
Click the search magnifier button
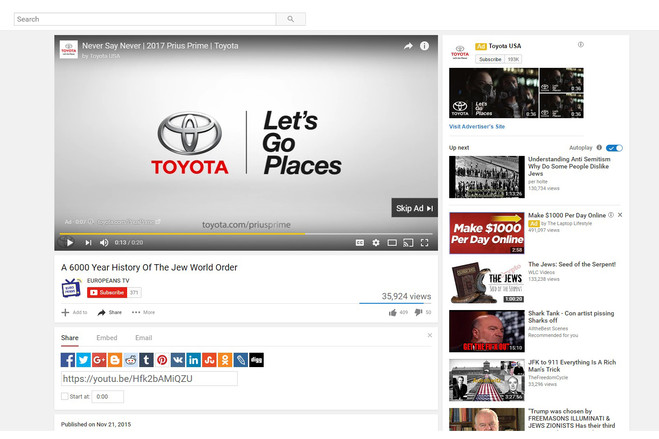[290, 19]
